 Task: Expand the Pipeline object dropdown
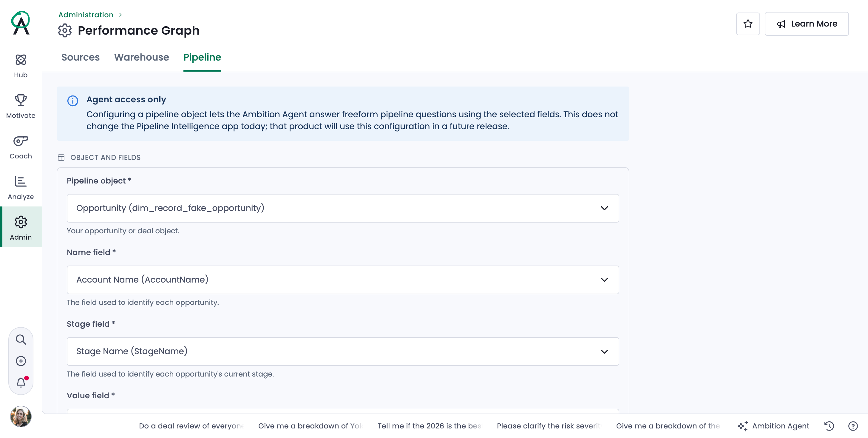click(343, 208)
